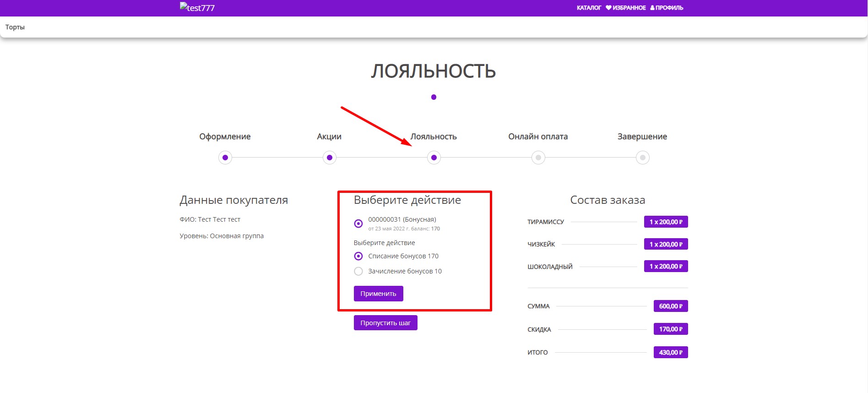Open the Профиль menu item
The image size is (868, 393).
pos(667,8)
